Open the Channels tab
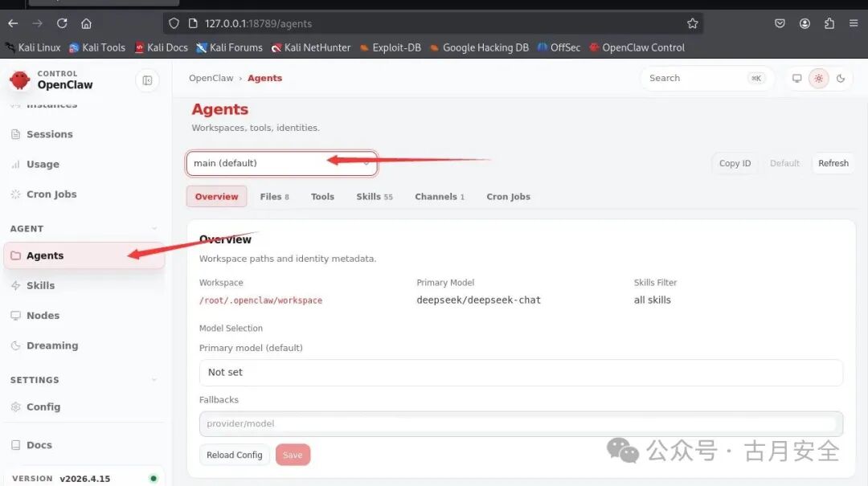 tap(440, 197)
